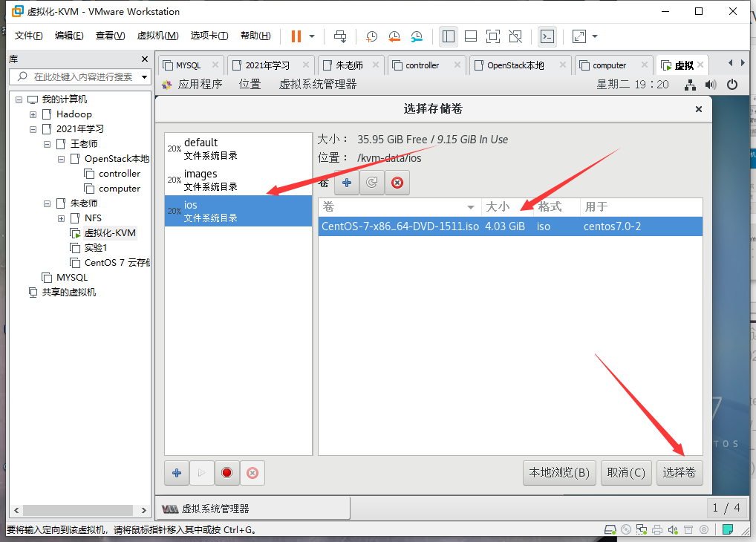Collapse the 2021年学习 tree node
This screenshot has width=756, height=542.
pyautogui.click(x=33, y=129)
